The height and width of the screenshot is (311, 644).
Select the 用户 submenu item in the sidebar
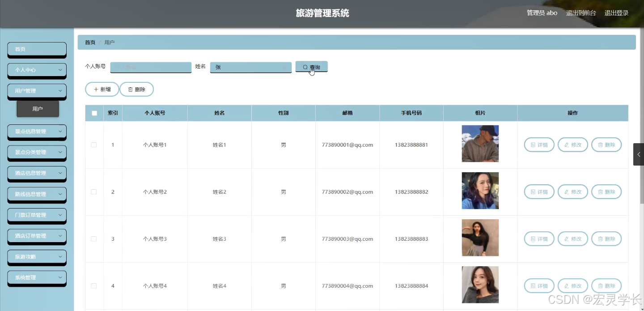click(38, 108)
